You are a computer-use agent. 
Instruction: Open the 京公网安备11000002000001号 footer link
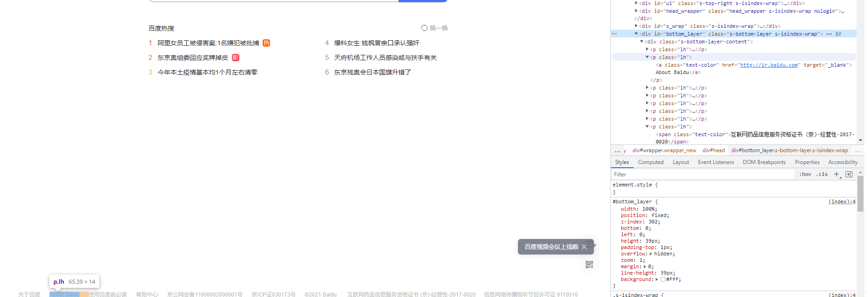click(205, 294)
